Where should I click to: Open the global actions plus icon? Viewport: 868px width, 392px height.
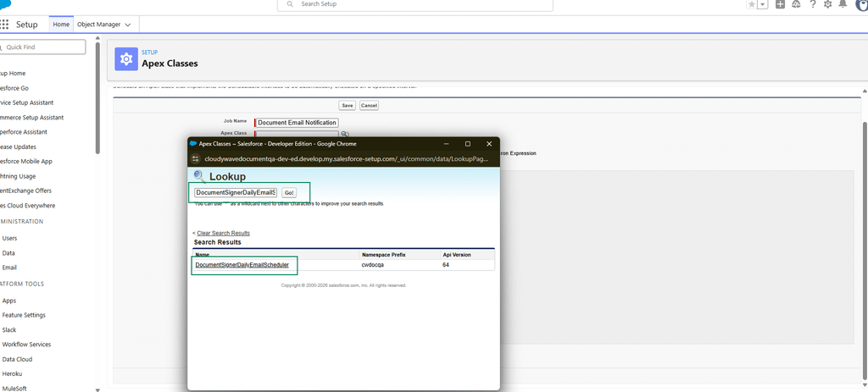click(780, 4)
